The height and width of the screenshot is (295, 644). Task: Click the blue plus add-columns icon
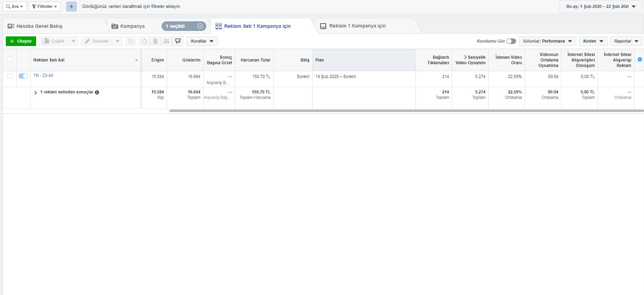pyautogui.click(x=640, y=59)
